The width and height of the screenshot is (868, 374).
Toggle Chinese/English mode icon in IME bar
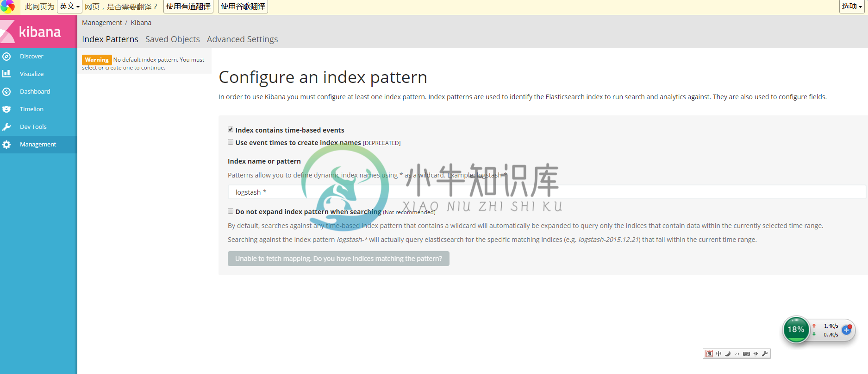pyautogui.click(x=718, y=354)
